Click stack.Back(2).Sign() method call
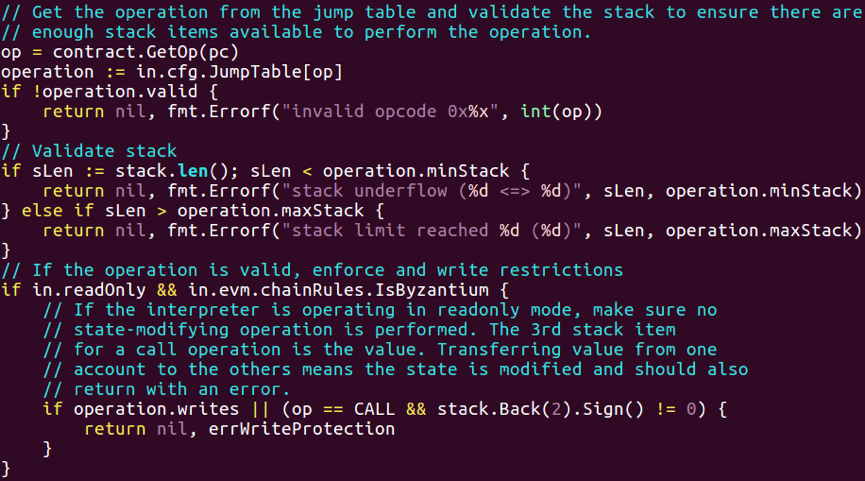 coord(540,409)
